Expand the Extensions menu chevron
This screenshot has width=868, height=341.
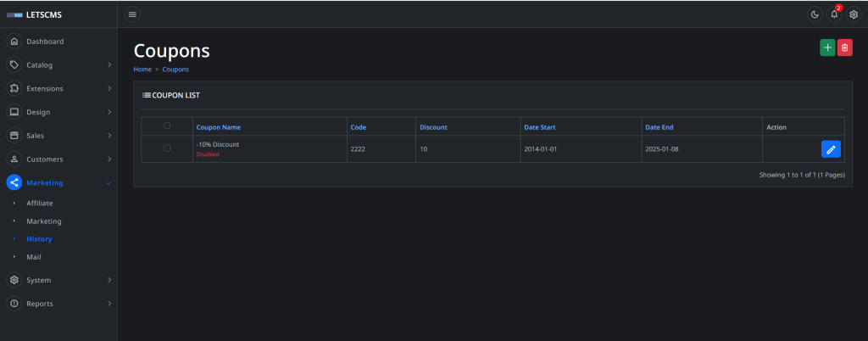[x=109, y=88]
